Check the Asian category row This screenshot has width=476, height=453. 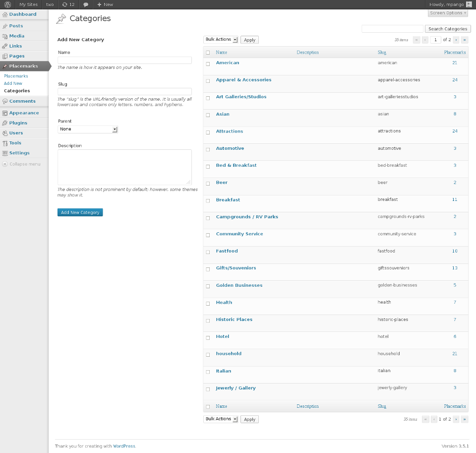(x=208, y=115)
